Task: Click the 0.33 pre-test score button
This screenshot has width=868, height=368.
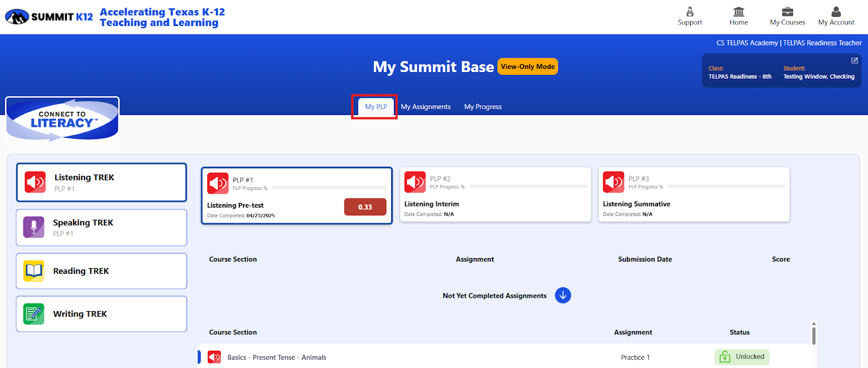Action: click(365, 207)
